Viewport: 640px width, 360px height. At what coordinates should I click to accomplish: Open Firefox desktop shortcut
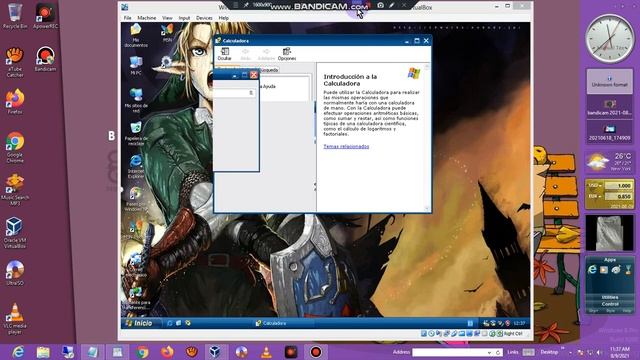15,101
